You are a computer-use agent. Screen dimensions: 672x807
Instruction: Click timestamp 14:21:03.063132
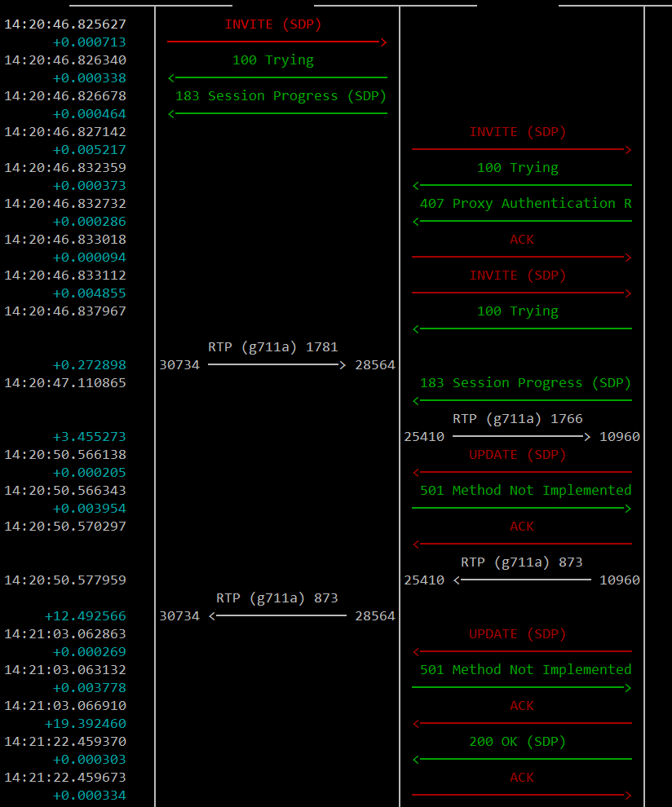[x=65, y=670]
